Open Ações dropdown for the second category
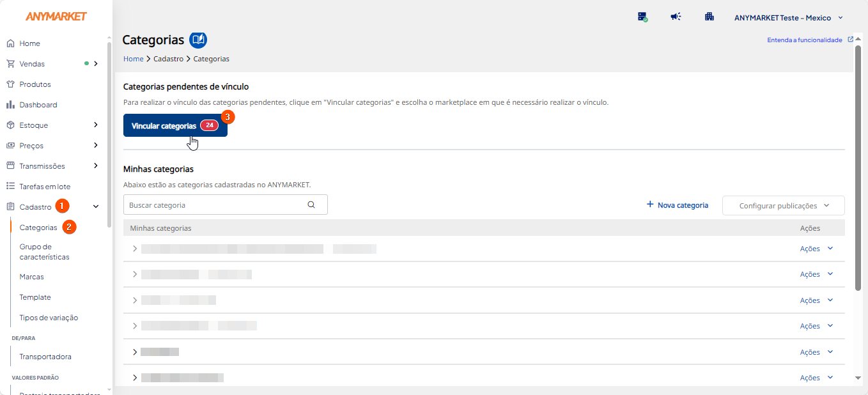868x395 pixels. pyautogui.click(x=817, y=274)
